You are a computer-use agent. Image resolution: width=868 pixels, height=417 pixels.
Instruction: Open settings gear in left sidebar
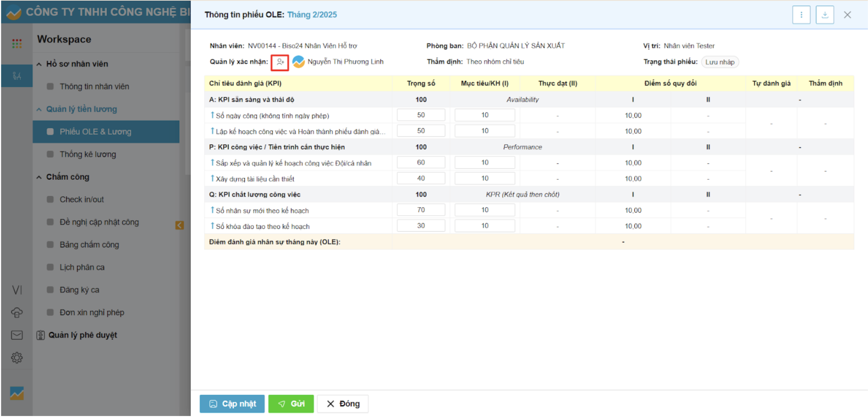click(16, 358)
